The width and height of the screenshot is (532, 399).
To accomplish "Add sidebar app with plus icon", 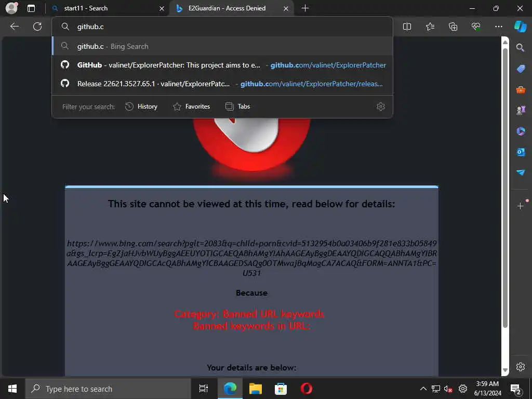I will coord(521,206).
